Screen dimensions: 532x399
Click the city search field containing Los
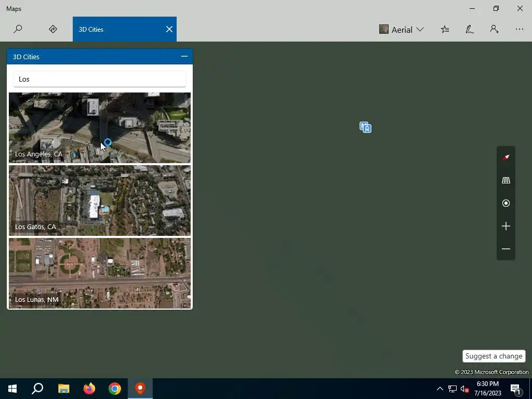(x=99, y=79)
